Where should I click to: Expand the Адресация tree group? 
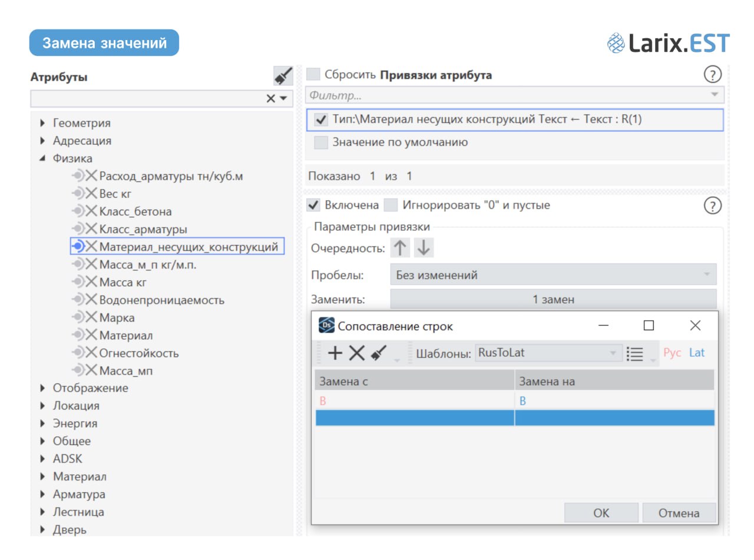point(42,141)
